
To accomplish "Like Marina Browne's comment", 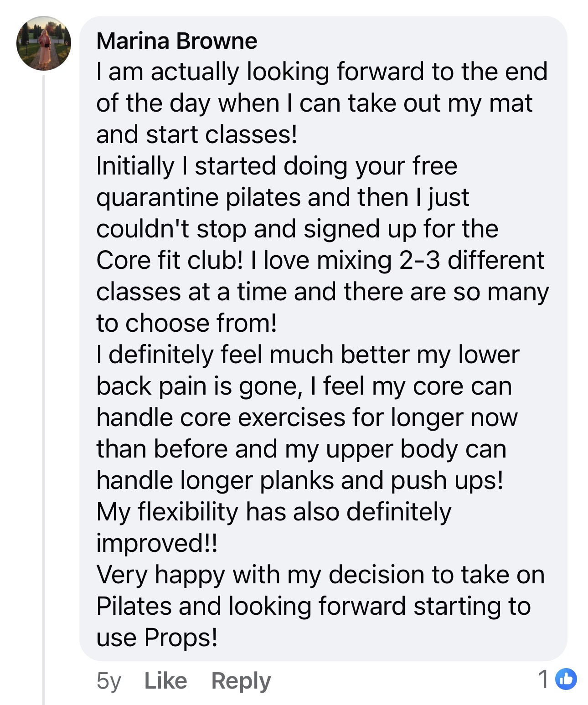I will point(165,680).
